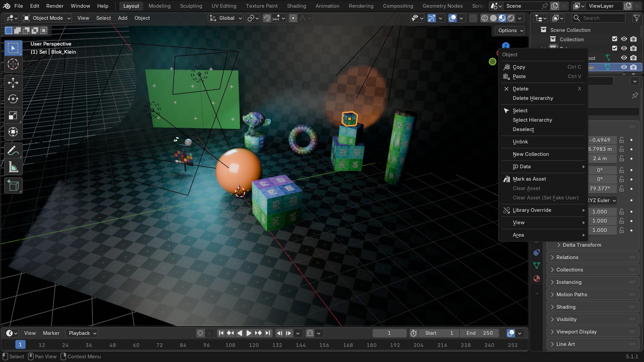
Task: Click the play animation button
Action: [x=249, y=333]
